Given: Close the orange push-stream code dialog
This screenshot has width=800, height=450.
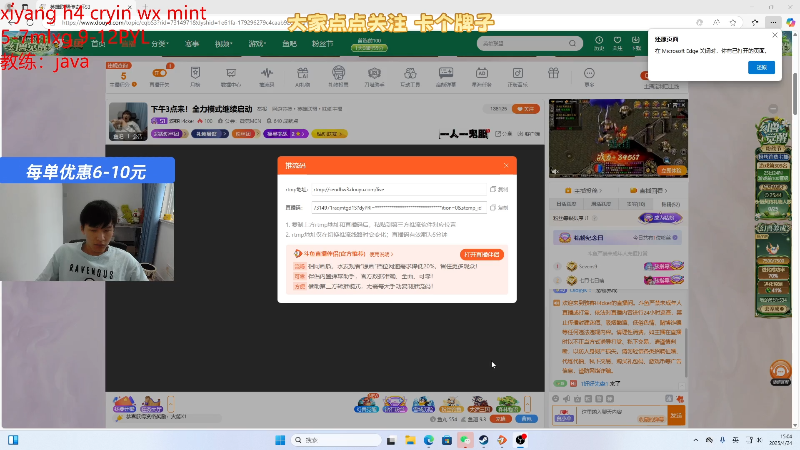Looking at the screenshot, I should coord(506,165).
